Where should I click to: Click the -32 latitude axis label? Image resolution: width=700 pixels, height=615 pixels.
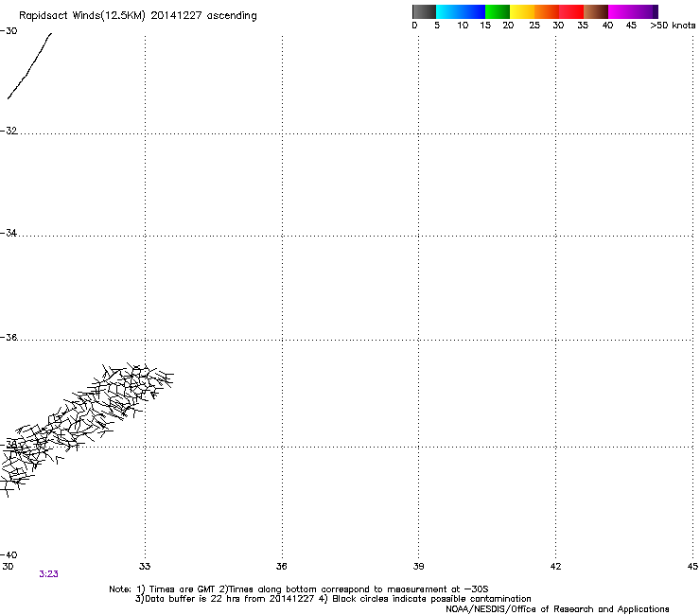pyautogui.click(x=9, y=131)
